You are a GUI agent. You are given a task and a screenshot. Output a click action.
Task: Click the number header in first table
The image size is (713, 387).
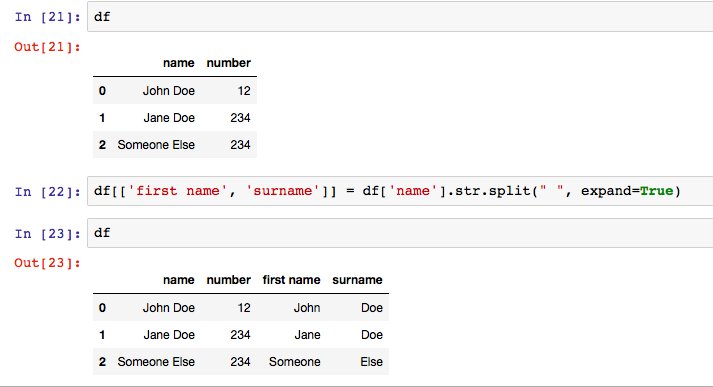228,63
